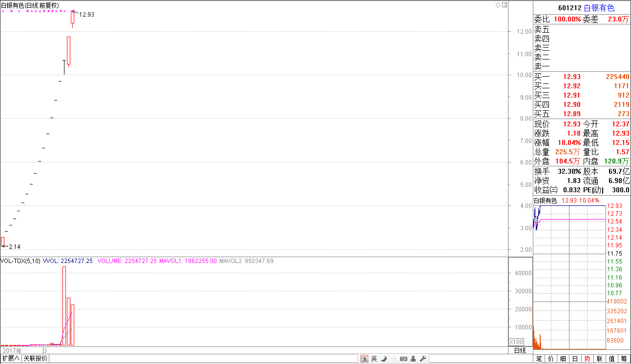Image resolution: width=631 pixels, height=364 pixels.
Task: Click the diamond icon above the price axis
Action: tap(498, 5)
